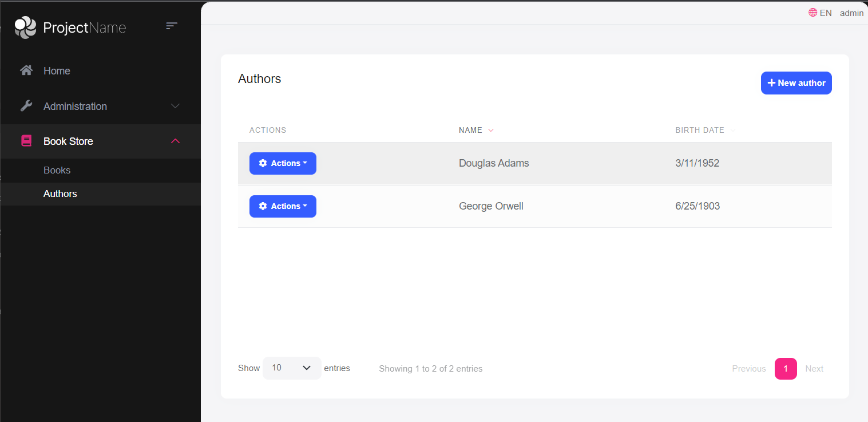Open the entries-per-page dropdown
The height and width of the screenshot is (422, 868).
coord(292,368)
